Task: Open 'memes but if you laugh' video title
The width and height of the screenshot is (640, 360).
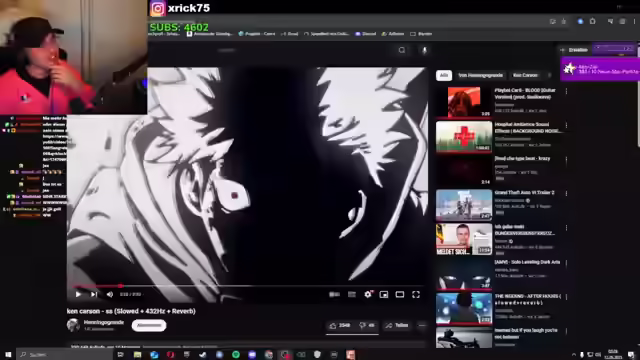Action: pos(526,333)
